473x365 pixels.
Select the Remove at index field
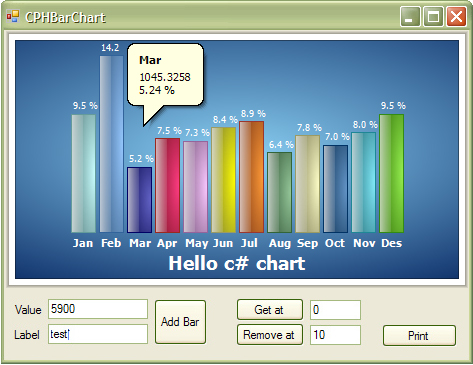coord(335,335)
